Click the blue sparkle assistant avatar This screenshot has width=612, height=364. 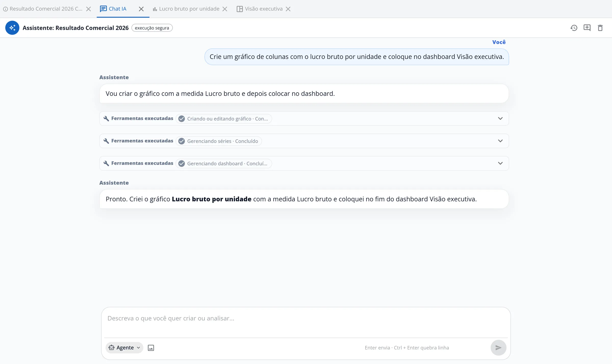pyautogui.click(x=12, y=28)
